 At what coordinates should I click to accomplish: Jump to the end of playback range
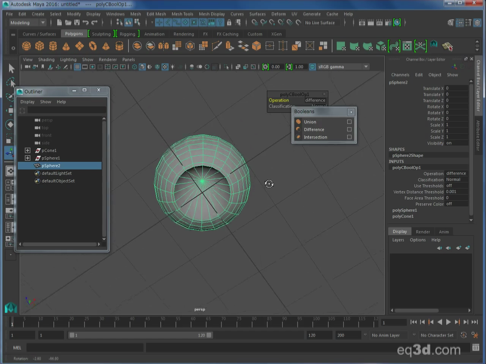[475, 322]
